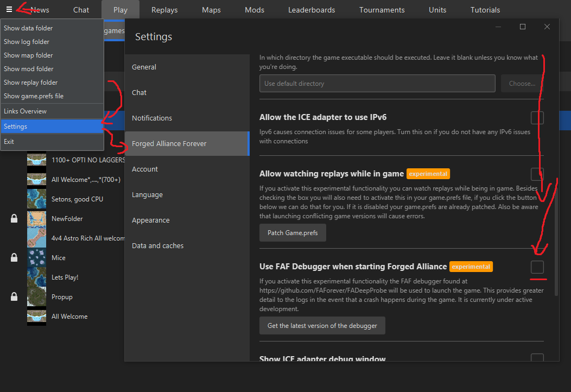Focus the Use default directory field

pos(377,84)
